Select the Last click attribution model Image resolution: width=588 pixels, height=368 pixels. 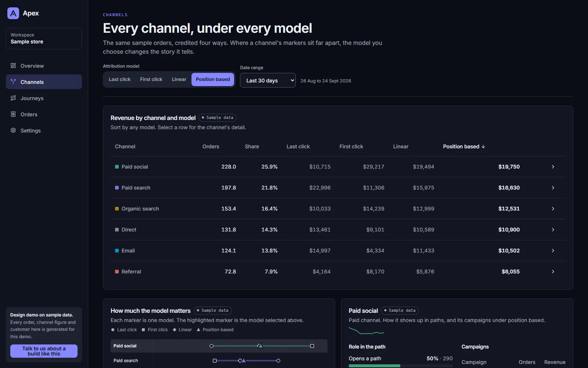(x=119, y=79)
